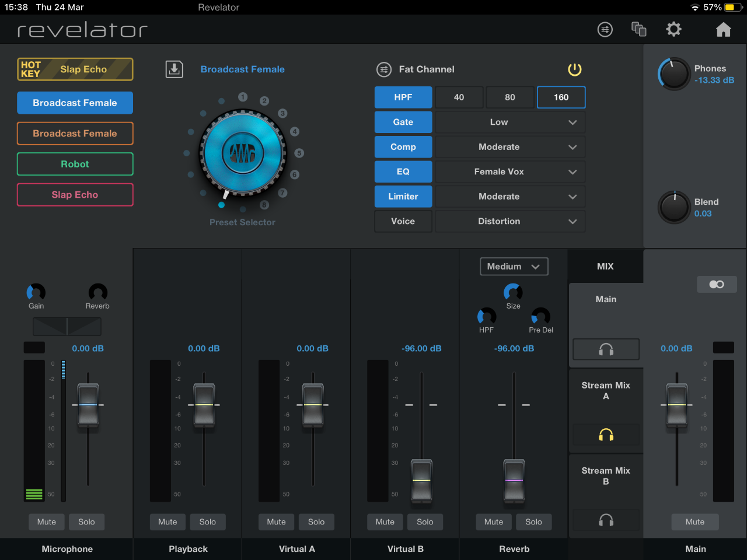Mute the Main output

pyautogui.click(x=695, y=522)
